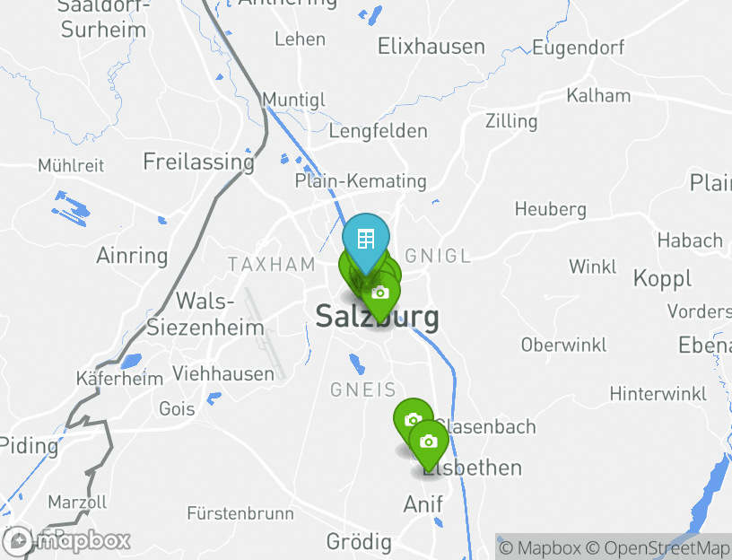
Task: Click the Eugendorf label
Action: tap(579, 48)
